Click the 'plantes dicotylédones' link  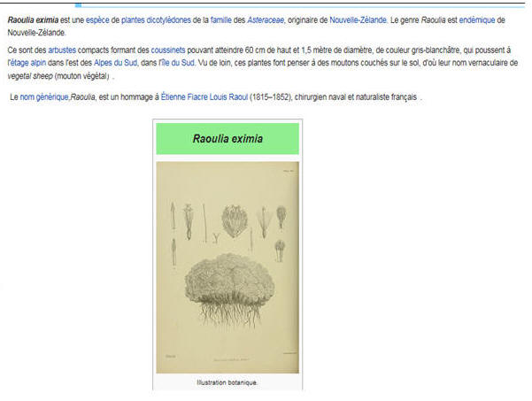[x=156, y=19]
